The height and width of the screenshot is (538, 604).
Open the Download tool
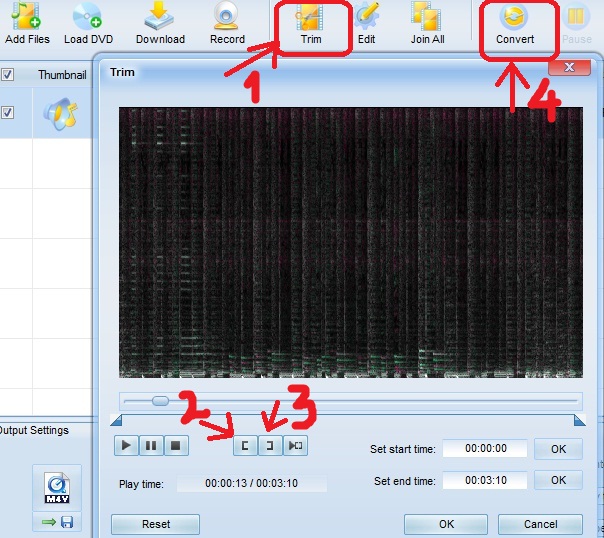(160, 22)
